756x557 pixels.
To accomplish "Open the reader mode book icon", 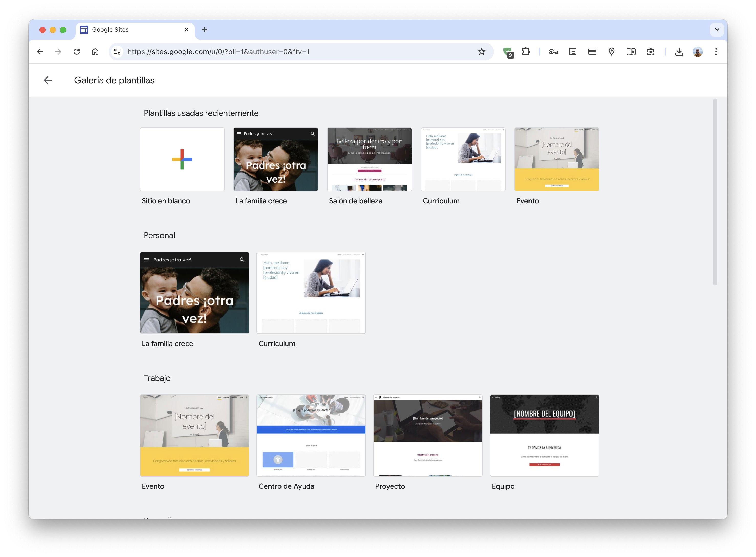I will click(x=631, y=52).
